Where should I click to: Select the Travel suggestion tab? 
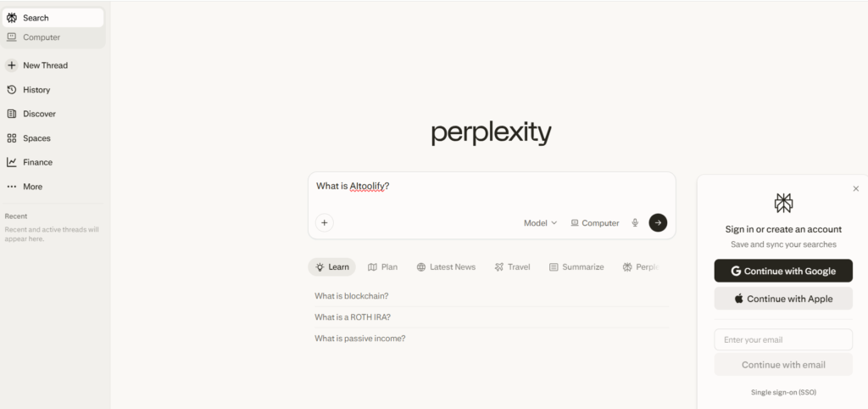click(513, 267)
